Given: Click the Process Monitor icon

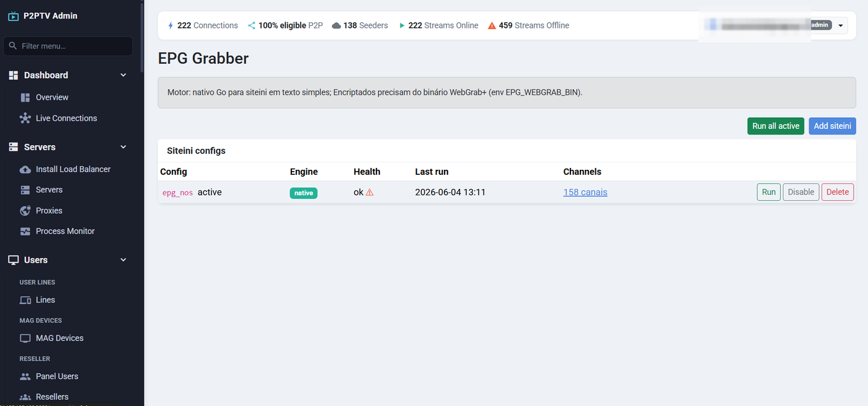Looking at the screenshot, I should 25,231.
